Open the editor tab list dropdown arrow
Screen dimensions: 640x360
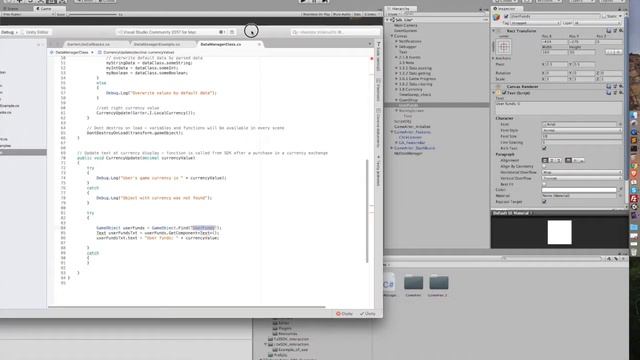point(370,44)
